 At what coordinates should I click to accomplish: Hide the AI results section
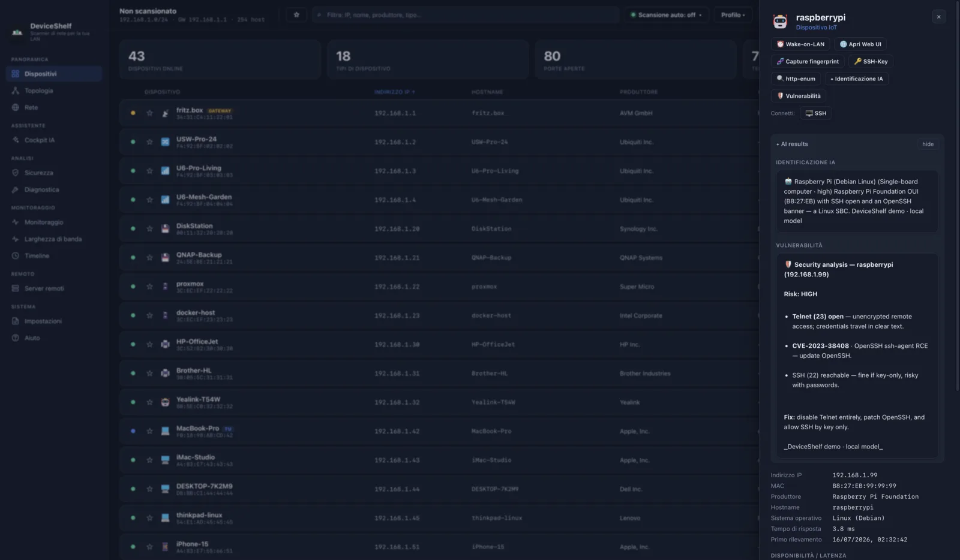point(928,144)
